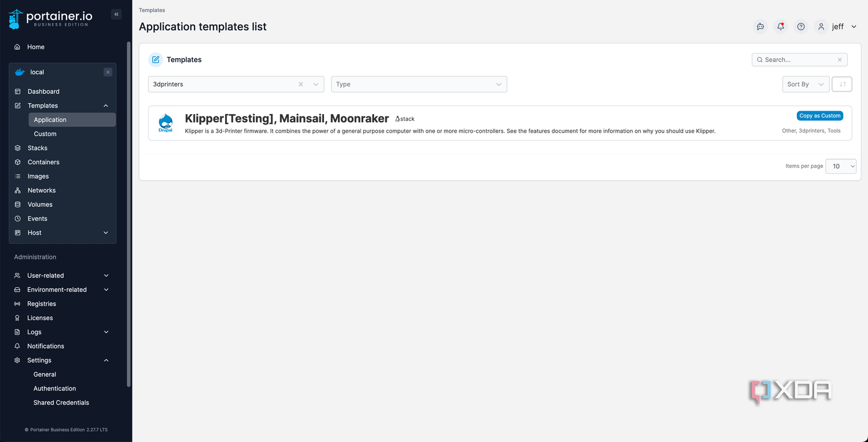Expand the Logs section
The width and height of the screenshot is (868, 442).
[x=106, y=332]
